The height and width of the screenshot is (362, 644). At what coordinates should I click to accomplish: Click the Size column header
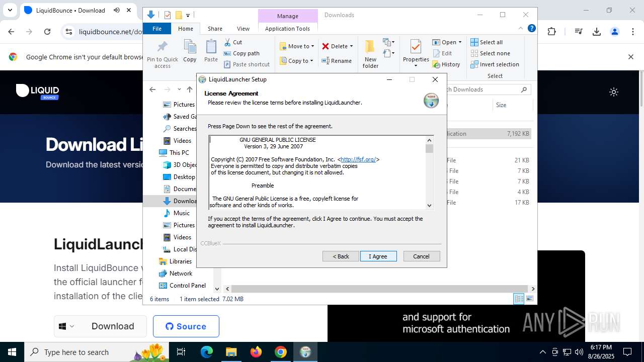[x=512, y=105]
